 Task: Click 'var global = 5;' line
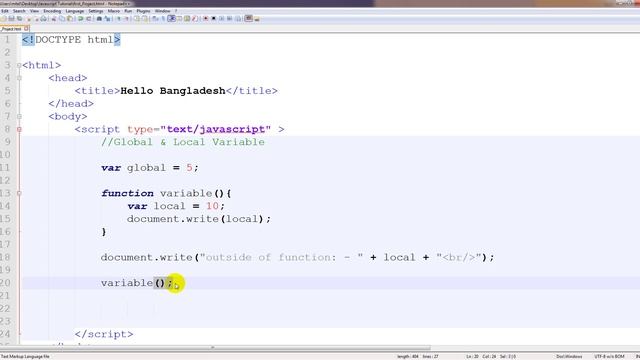(x=149, y=168)
